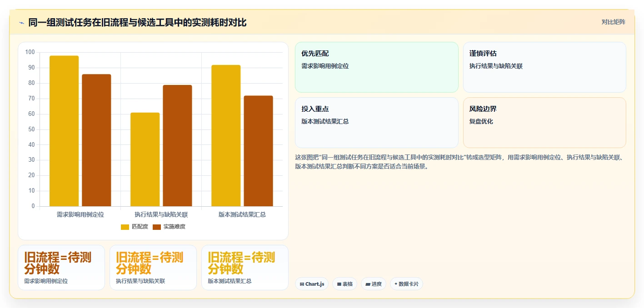Click the 匹配度 legend label
Screen dimensions: 644x308
point(140,227)
